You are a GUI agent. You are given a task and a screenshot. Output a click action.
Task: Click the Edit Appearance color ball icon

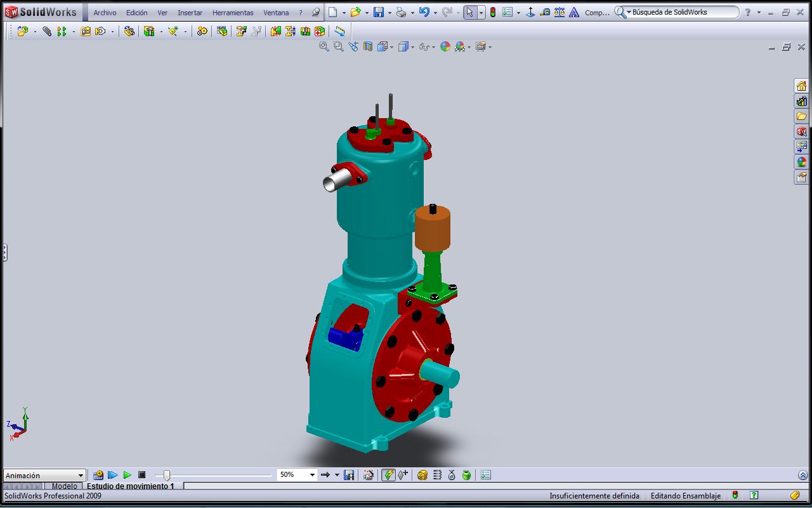(445, 46)
